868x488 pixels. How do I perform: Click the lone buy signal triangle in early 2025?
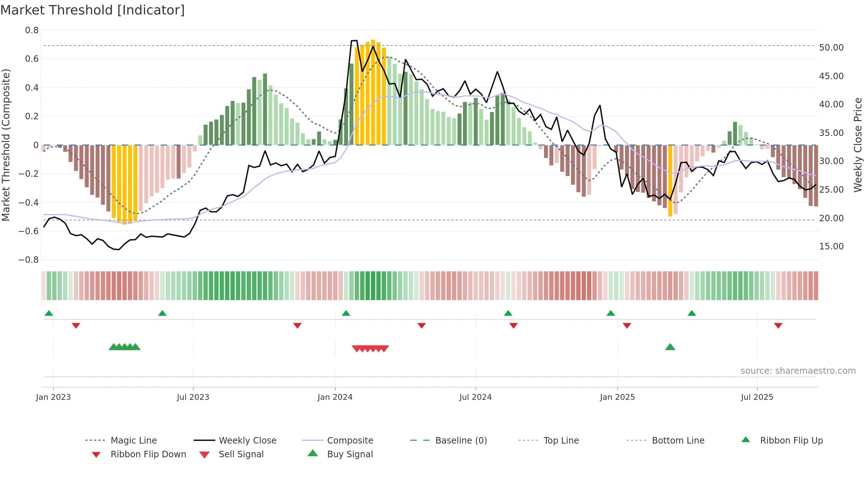click(670, 347)
